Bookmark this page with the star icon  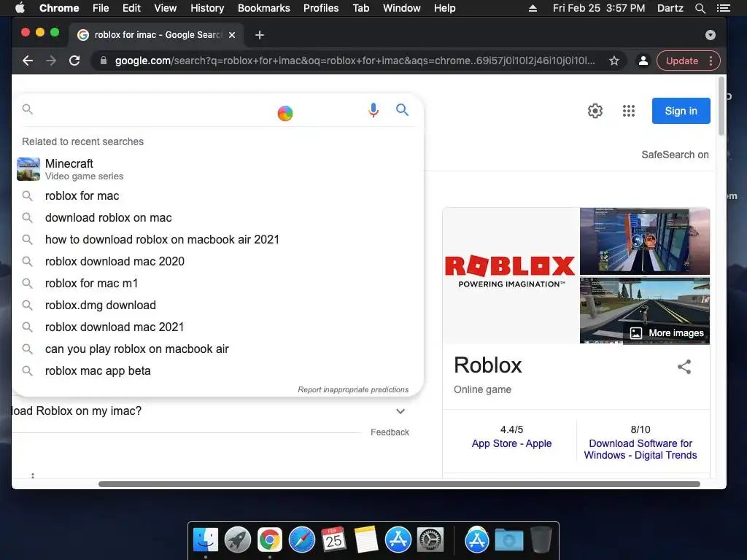pyautogui.click(x=614, y=61)
